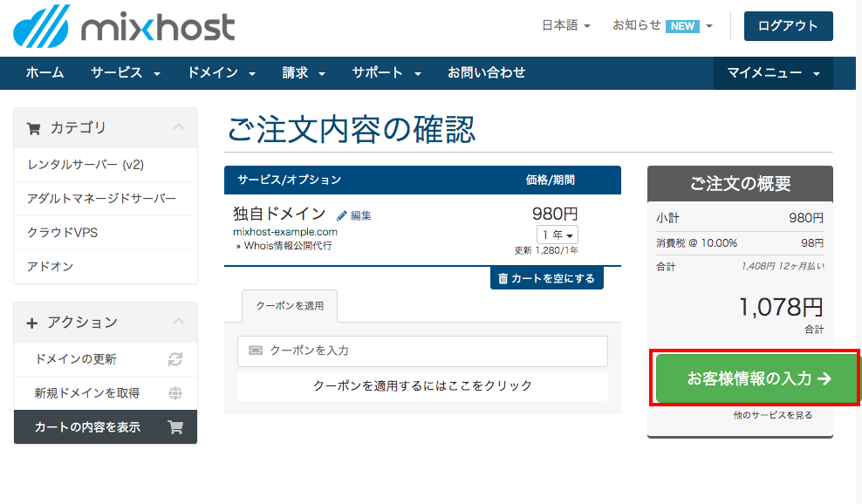Collapse the アクション panel chevron
The height and width of the screenshot is (504, 862).
click(179, 321)
